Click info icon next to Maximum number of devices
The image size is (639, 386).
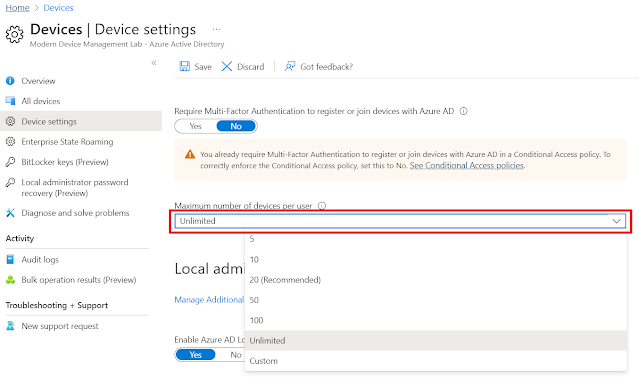click(322, 206)
